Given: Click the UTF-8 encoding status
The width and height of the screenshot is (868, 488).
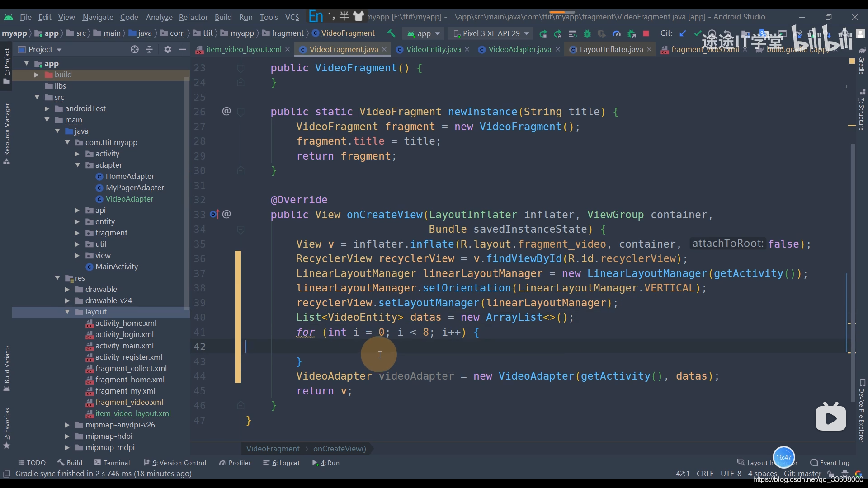Looking at the screenshot, I should pos(731,474).
